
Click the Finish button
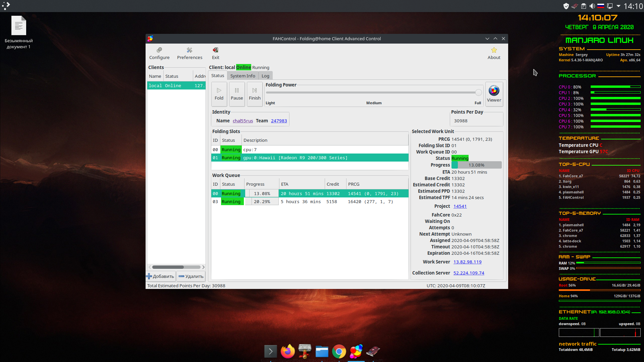pos(255,94)
